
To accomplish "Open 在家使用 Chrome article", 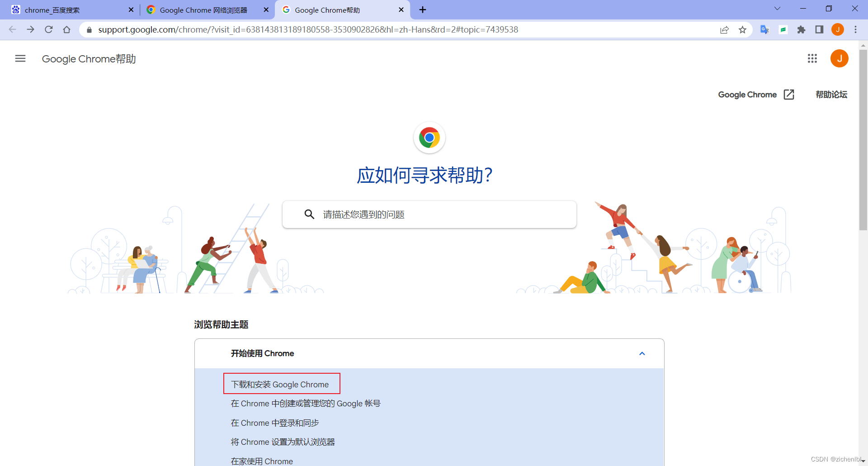I will pyautogui.click(x=262, y=461).
